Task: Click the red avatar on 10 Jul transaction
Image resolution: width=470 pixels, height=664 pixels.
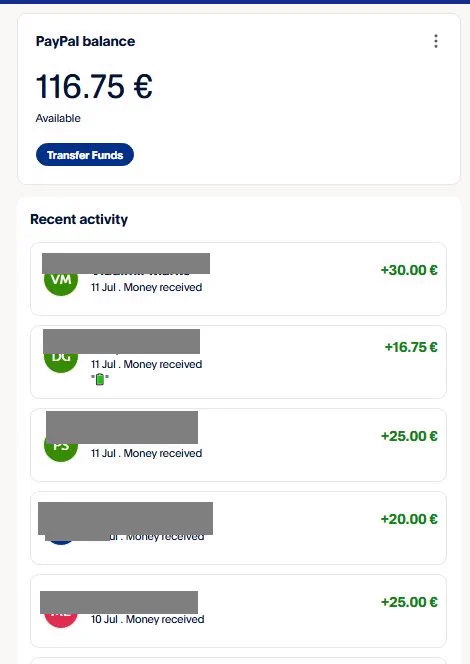Action: point(61,620)
